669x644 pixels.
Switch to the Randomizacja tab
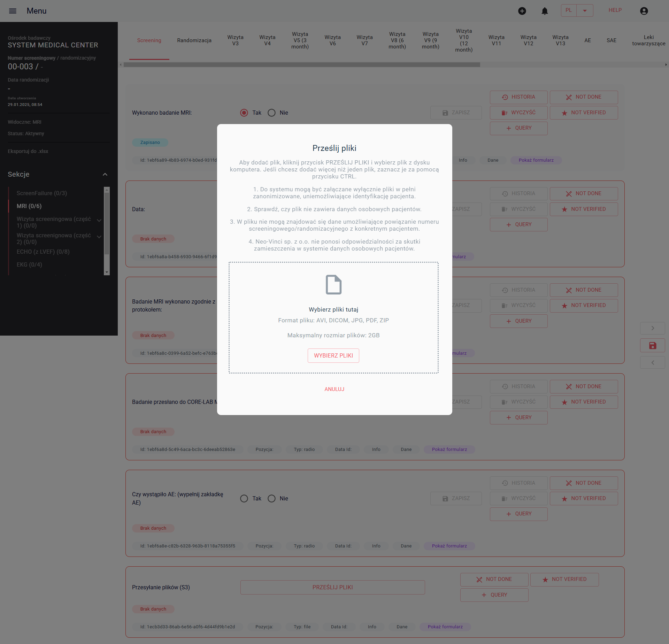click(194, 40)
